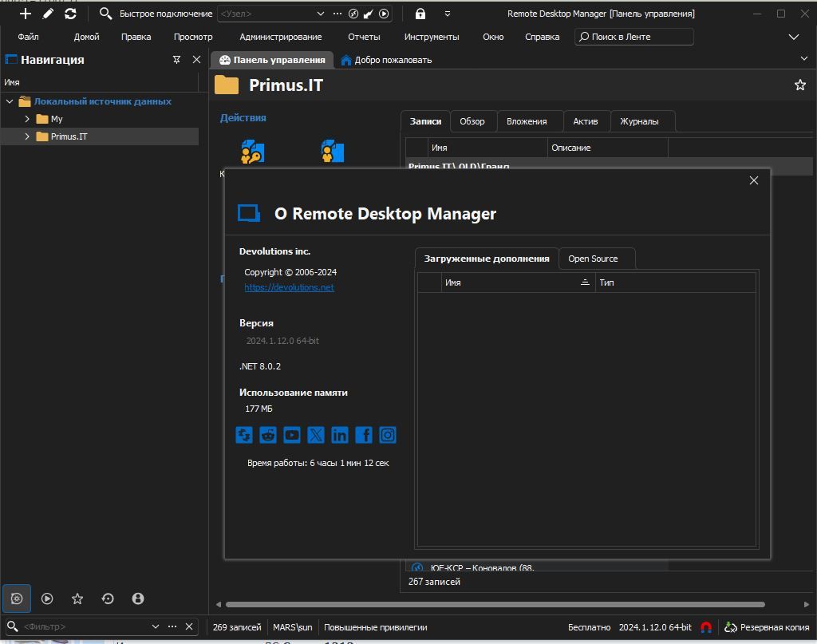The image size is (817, 644).
Task: Close the Навигация panel
Action: coord(196,59)
